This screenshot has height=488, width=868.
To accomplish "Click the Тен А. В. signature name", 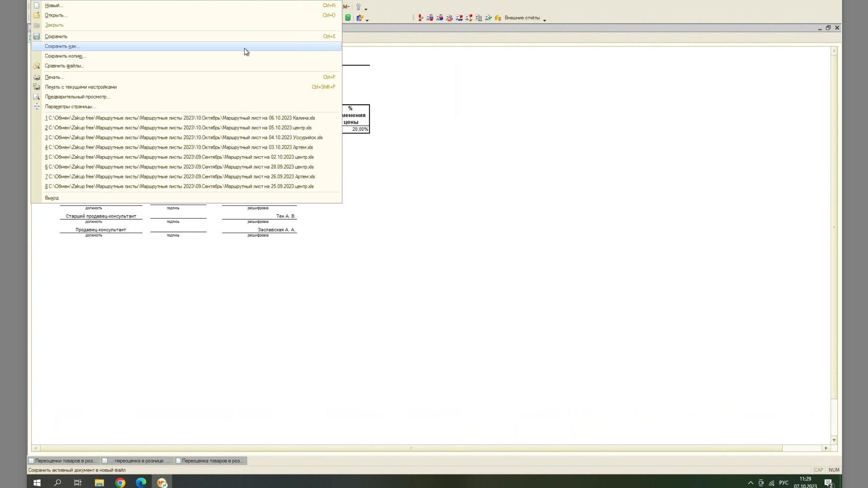I will (286, 216).
